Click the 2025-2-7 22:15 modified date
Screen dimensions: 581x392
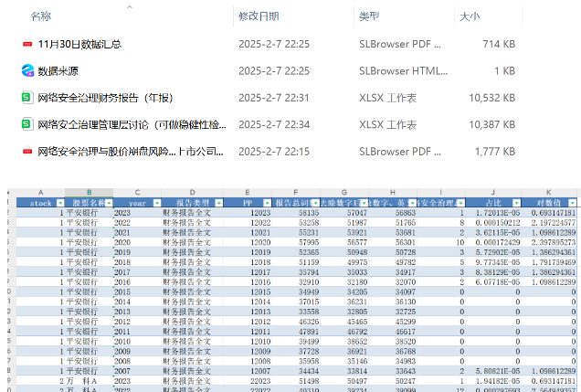274,152
